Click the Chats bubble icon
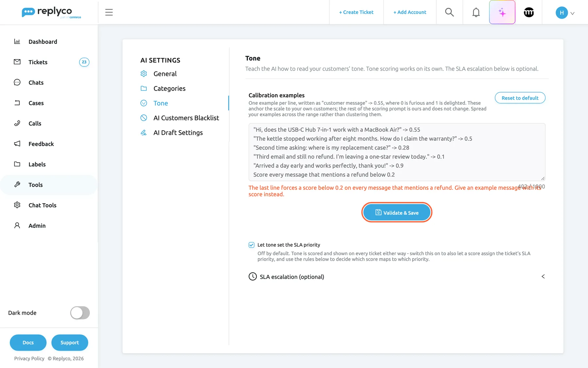This screenshot has height=368, width=588. click(17, 82)
